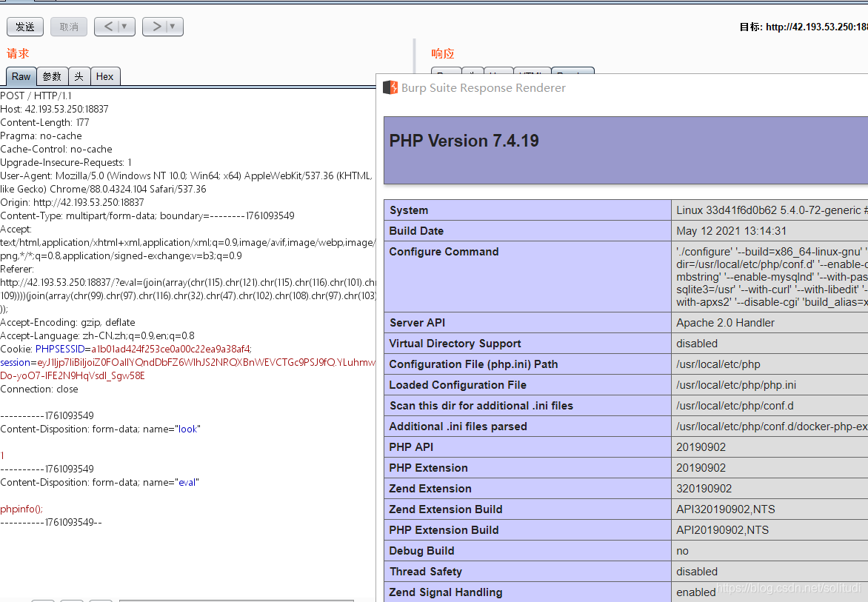Click the Burp Suite logo icon in renderer
This screenshot has width=868, height=602.
click(390, 87)
